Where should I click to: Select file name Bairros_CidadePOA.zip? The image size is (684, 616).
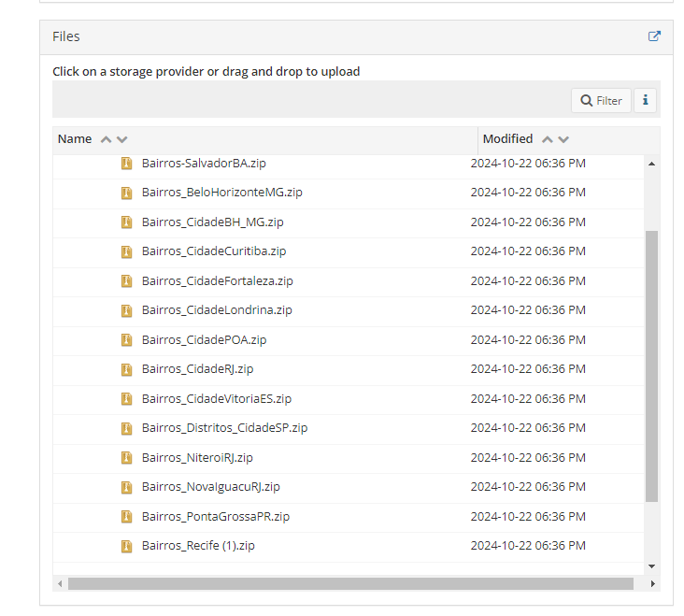204,340
